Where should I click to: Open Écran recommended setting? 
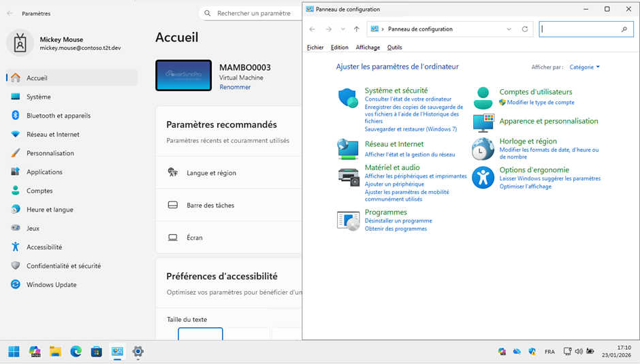229,237
